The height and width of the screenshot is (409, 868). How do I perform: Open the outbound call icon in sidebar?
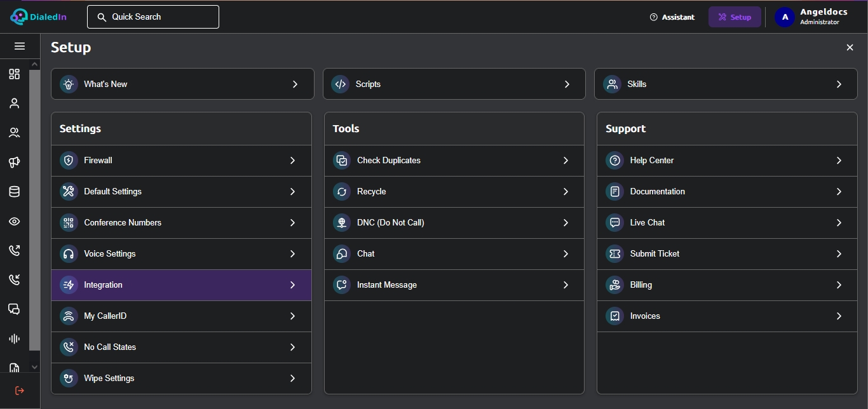tap(14, 250)
